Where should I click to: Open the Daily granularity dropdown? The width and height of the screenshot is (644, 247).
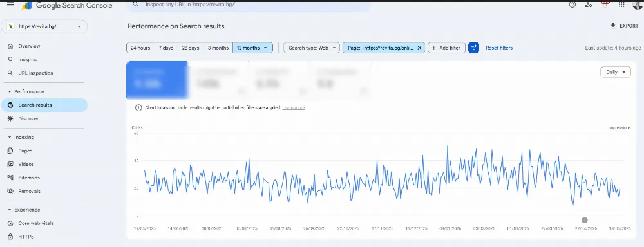(x=615, y=72)
